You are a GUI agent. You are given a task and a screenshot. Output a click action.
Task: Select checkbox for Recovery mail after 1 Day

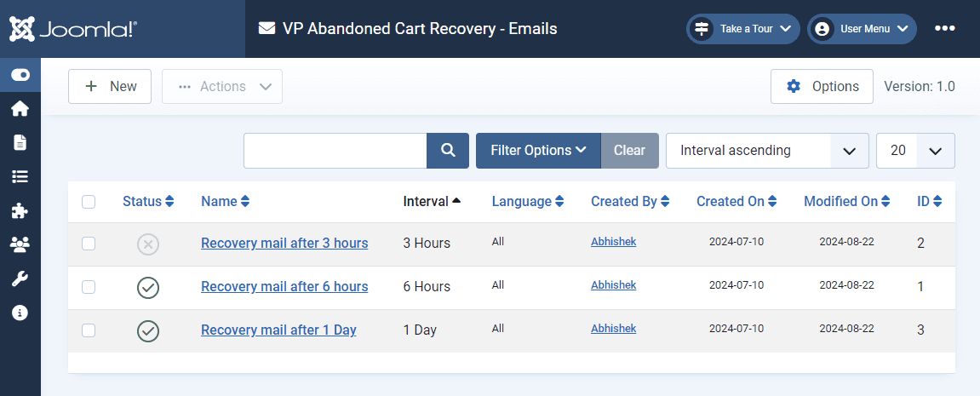point(89,330)
